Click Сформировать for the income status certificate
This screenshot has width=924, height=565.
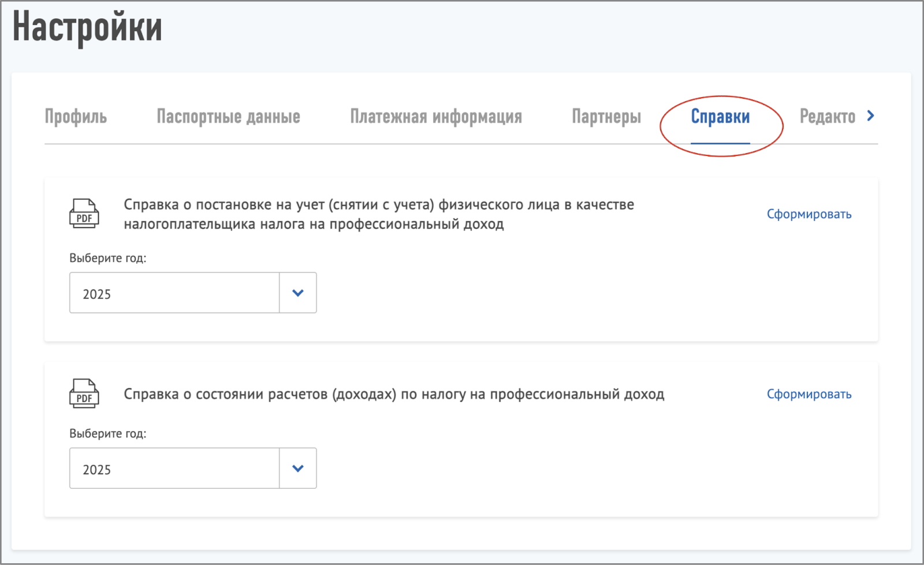tap(809, 395)
